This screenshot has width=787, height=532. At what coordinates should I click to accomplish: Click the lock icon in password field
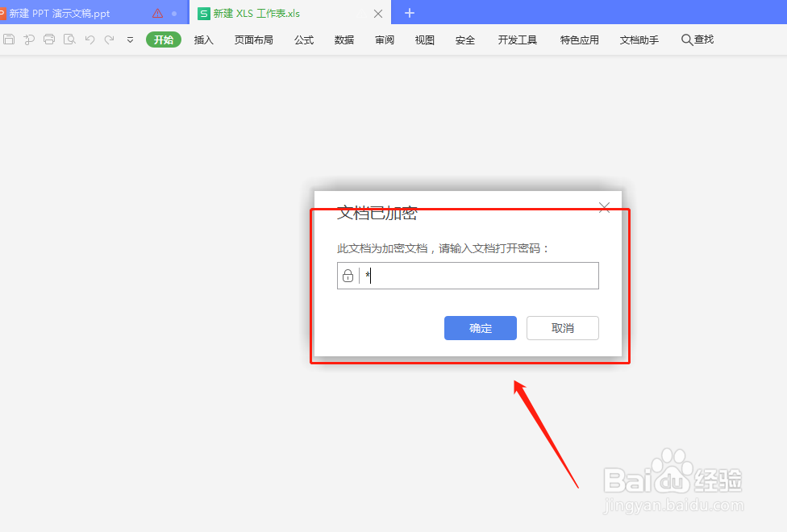point(348,276)
